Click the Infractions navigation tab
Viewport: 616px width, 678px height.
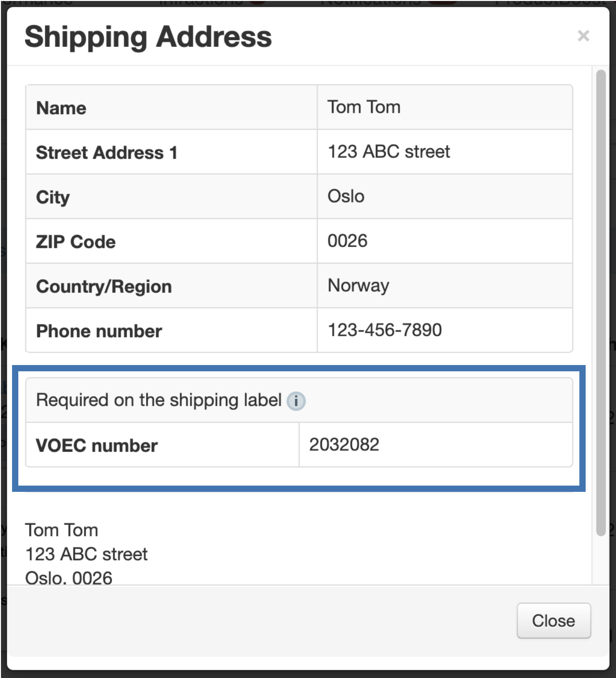(202, 3)
